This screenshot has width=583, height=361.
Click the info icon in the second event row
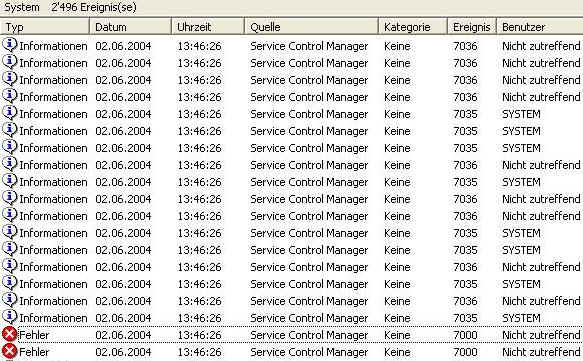point(10,62)
